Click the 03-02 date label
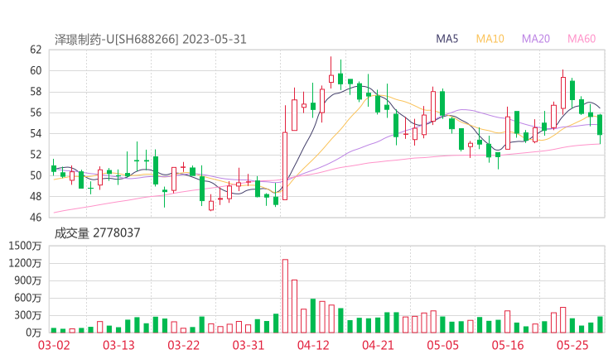This screenshot has height=364, width=613. [54, 346]
